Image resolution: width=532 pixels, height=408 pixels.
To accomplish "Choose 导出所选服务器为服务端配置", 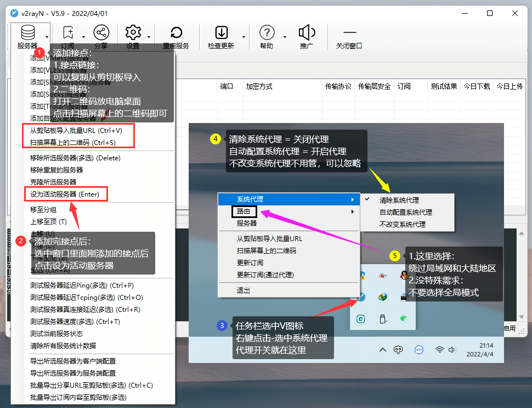I will tap(73, 373).
